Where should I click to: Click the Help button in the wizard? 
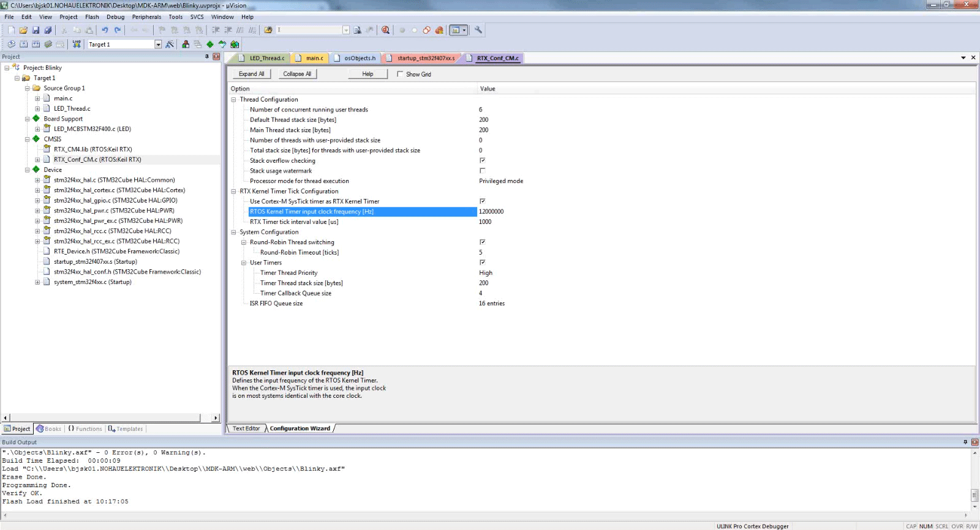click(x=367, y=74)
